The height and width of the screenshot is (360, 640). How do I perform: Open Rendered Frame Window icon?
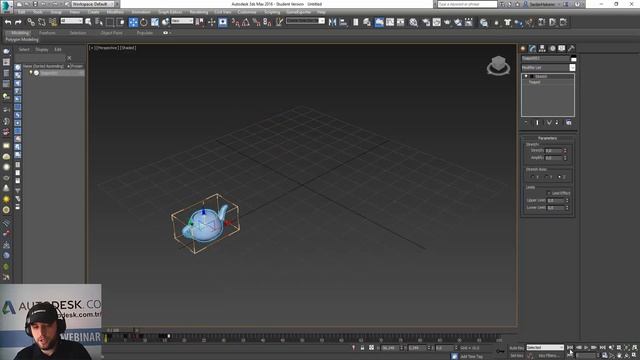tap(437, 22)
